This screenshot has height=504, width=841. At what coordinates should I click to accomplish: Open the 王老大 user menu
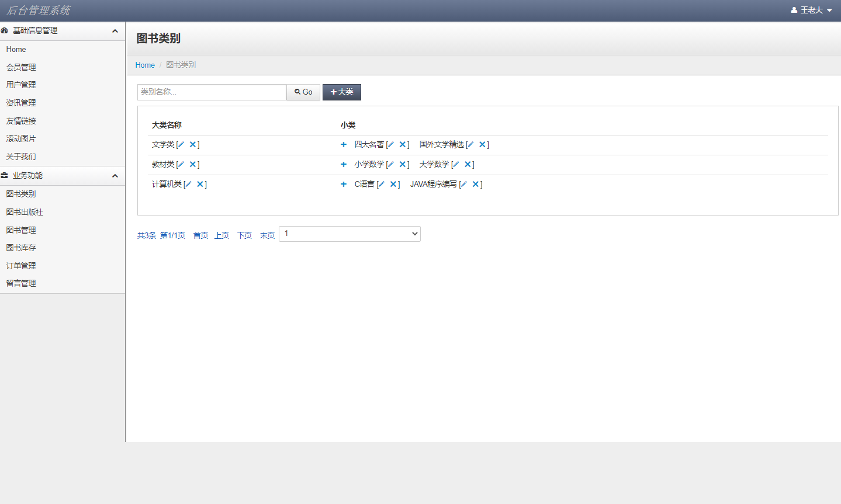pos(812,10)
